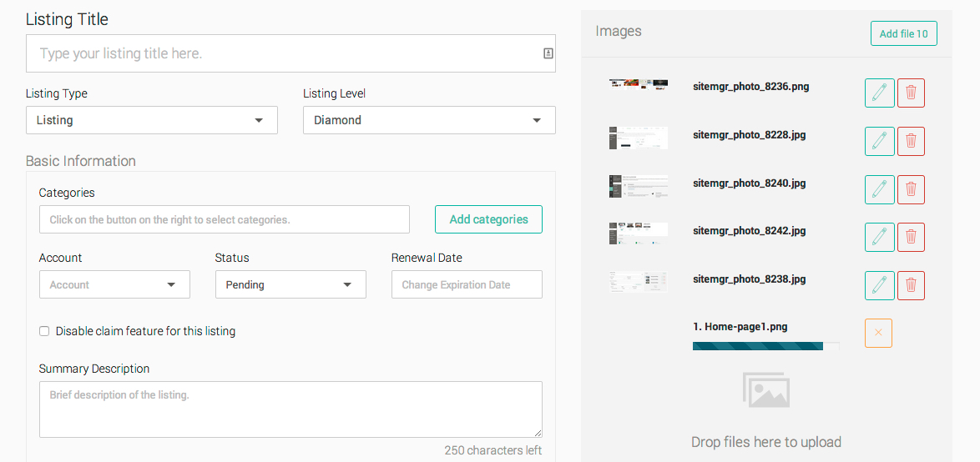Enable Disable claim feature checkbox
The image size is (980, 462).
click(44, 331)
